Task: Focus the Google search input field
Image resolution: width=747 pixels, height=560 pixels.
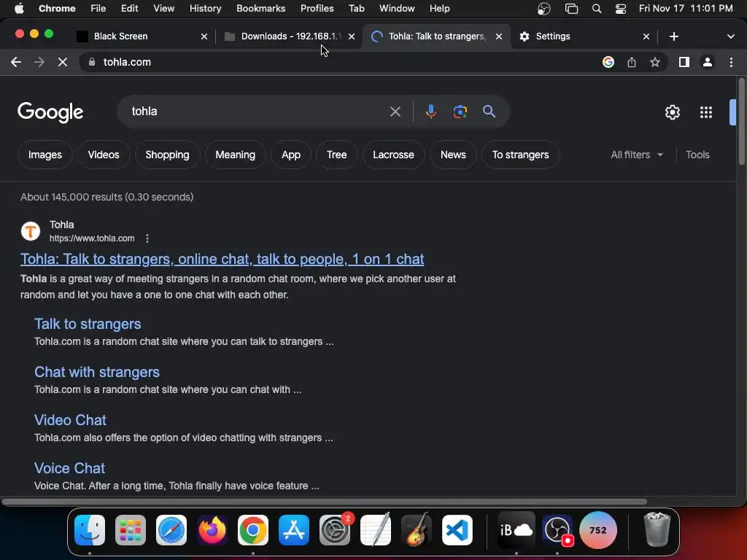Action: coord(258,112)
